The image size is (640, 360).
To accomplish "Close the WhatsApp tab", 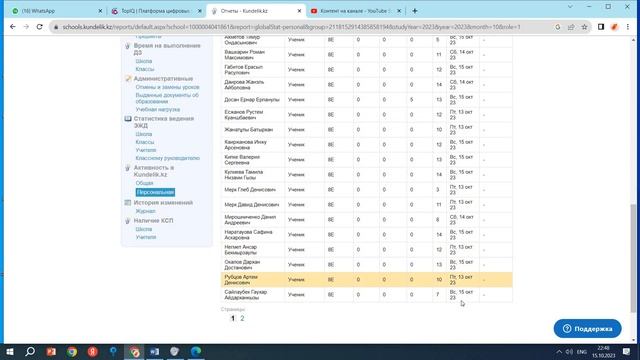I will click(100, 11).
